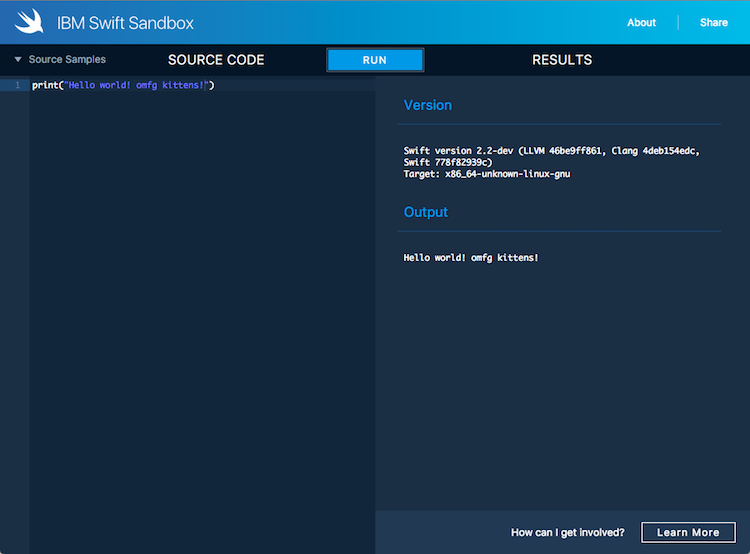This screenshot has height=554, width=750.
Task: Click the Swift bird logo
Action: (29, 22)
